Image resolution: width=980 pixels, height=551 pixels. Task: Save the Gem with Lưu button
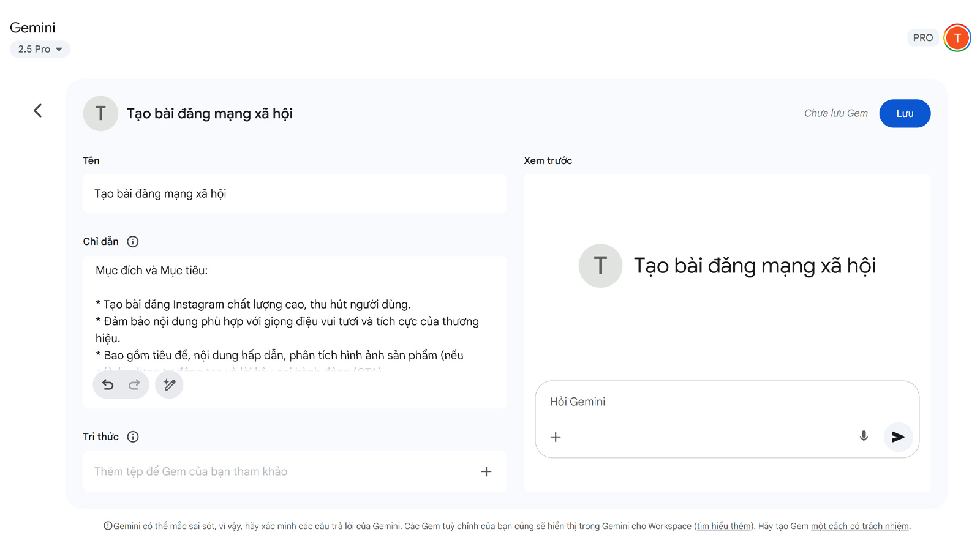pyautogui.click(x=905, y=113)
